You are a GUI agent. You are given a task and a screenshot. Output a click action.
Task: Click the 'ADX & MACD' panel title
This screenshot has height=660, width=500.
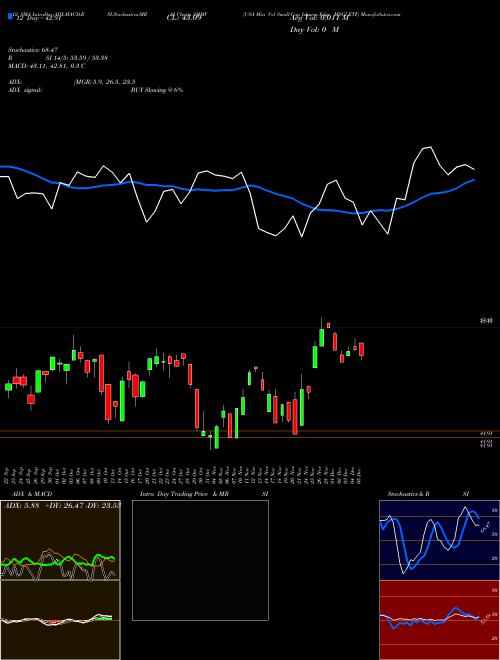coord(32,494)
